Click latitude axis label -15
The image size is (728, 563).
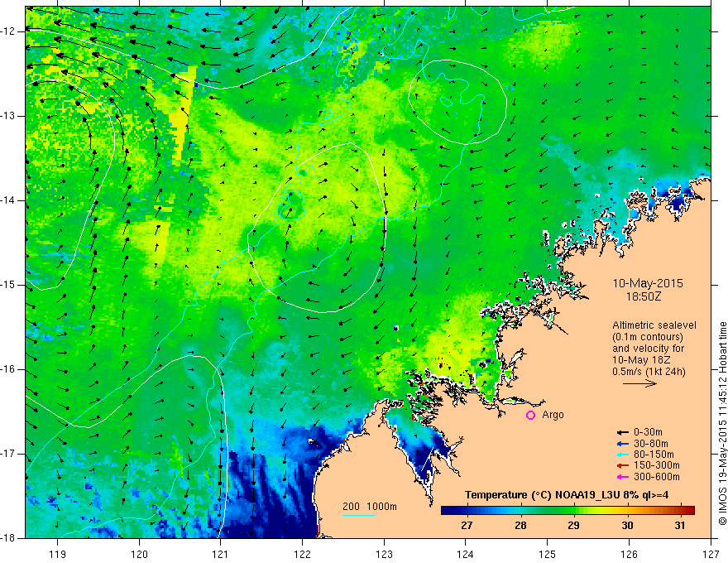pos(9,285)
